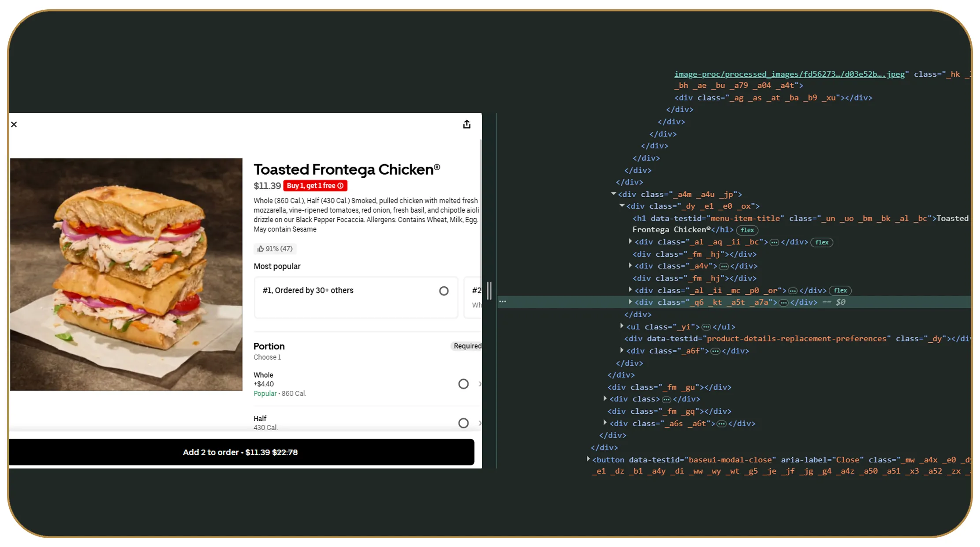The image size is (980, 547).
Task: Collapse the _a4m _a4u _jp div node
Action: 613,194
